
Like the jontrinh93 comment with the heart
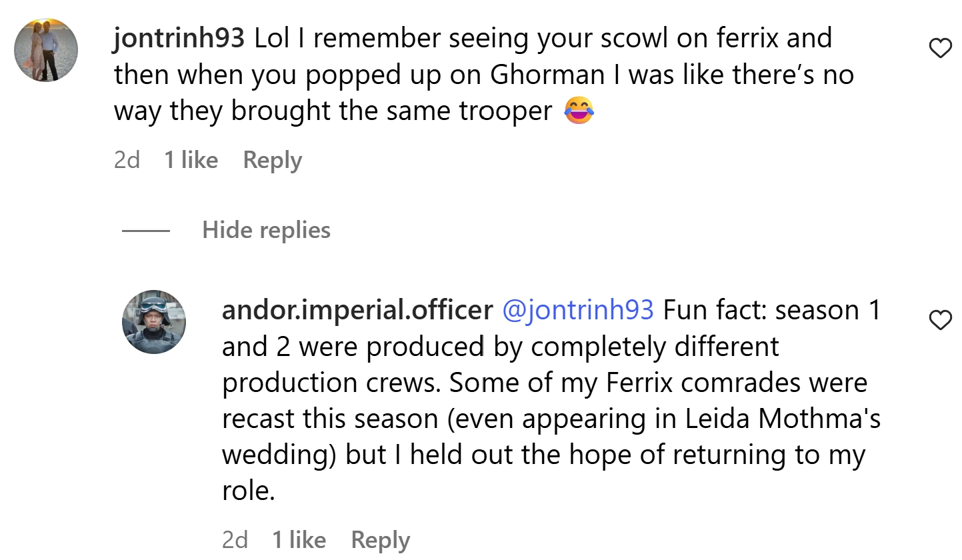coord(940,48)
